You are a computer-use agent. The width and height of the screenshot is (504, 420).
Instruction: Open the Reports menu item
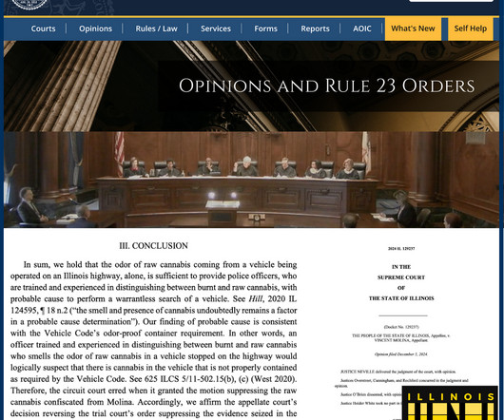pos(315,29)
